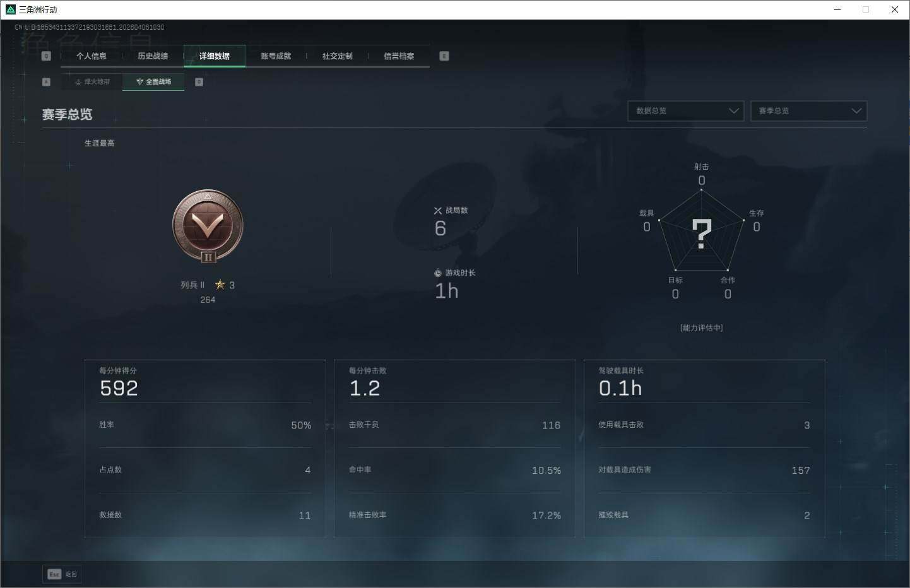The height and width of the screenshot is (588, 910).
Task: Click the A key hint icon
Action: point(46,82)
